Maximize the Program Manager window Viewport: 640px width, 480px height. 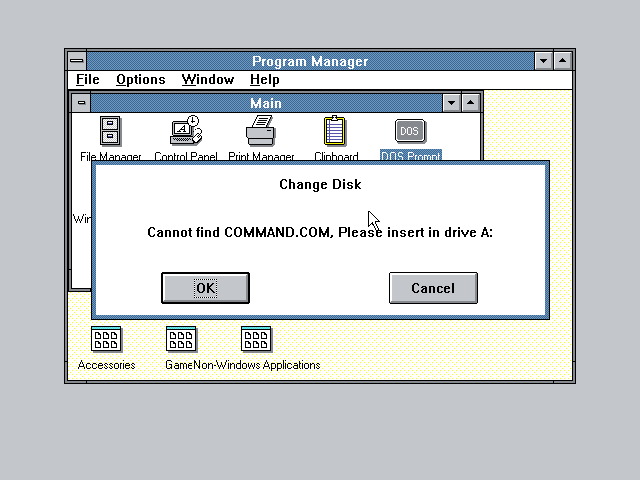562,61
